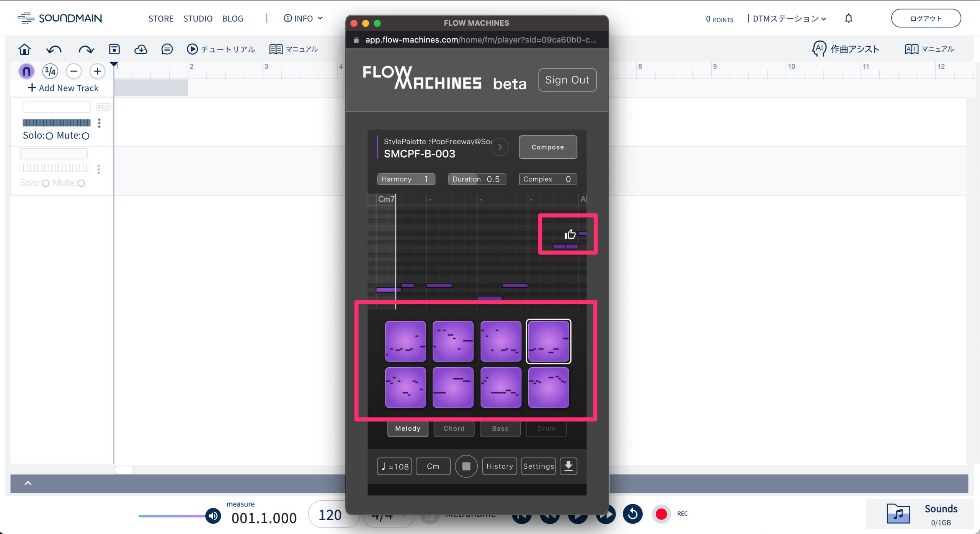Adjust the Harmony slider
This screenshot has width=980, height=534.
coord(406,179)
